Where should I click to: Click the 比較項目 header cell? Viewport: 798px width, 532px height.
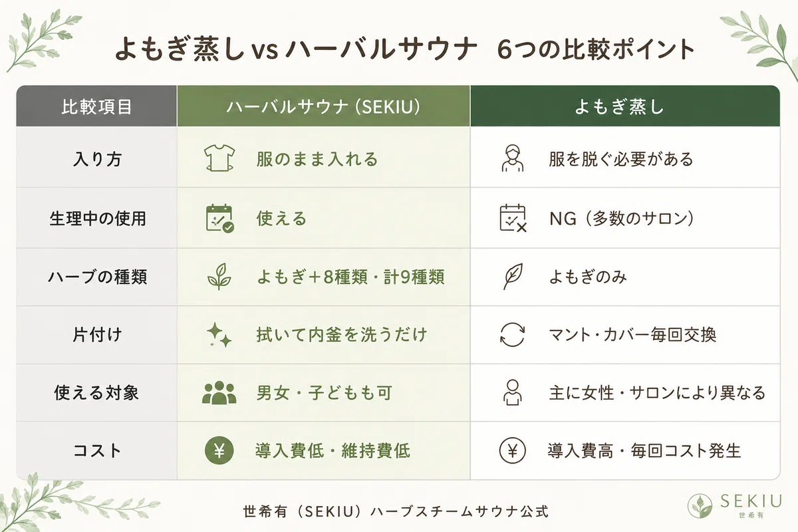point(97,106)
